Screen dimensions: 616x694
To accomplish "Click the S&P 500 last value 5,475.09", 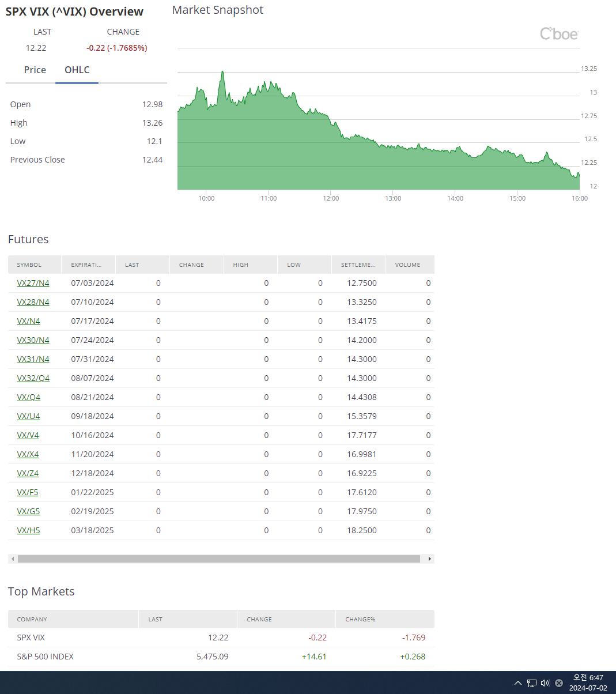I will point(212,657).
